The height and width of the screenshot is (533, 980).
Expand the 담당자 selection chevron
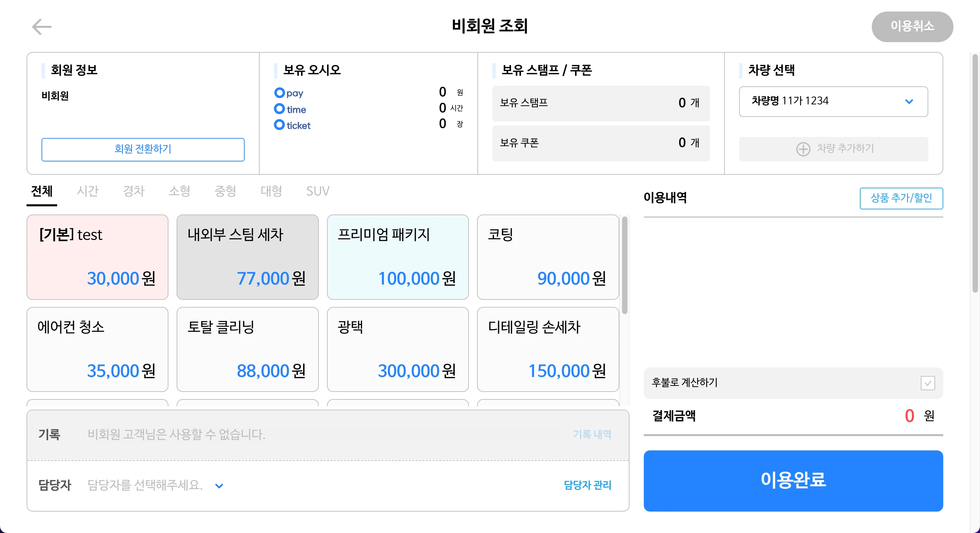click(x=219, y=485)
